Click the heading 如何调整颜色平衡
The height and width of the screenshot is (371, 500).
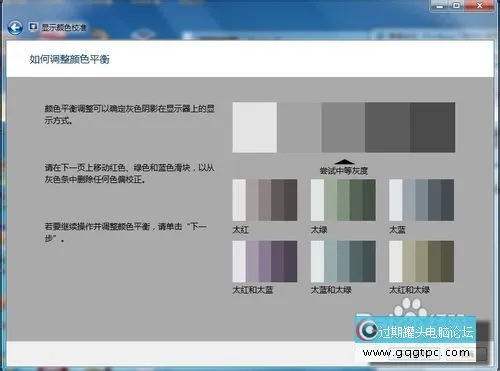(x=69, y=59)
